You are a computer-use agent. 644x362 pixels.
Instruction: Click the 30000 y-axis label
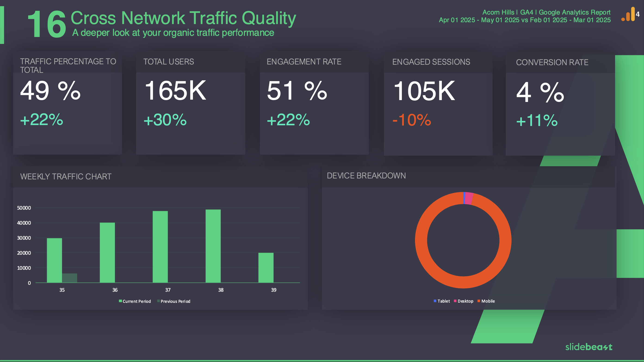click(x=24, y=238)
